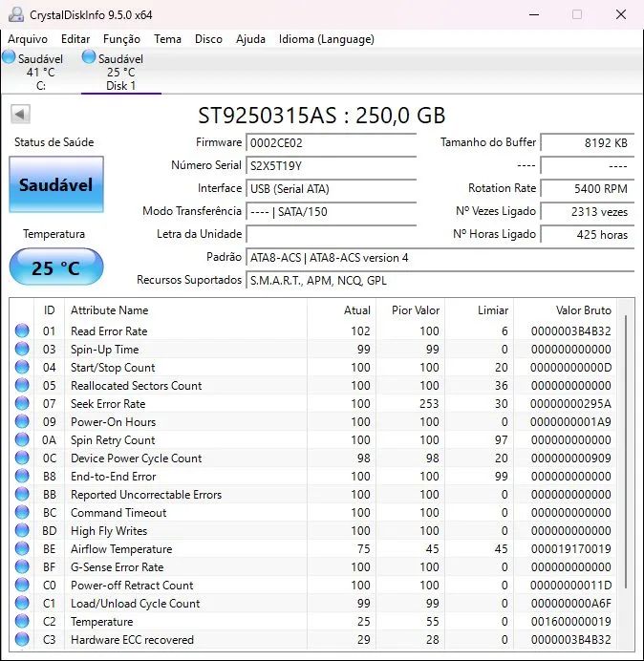This screenshot has height=661, width=644.
Task: Click status orb for Spin Retry Count
Action: pyautogui.click(x=22, y=439)
